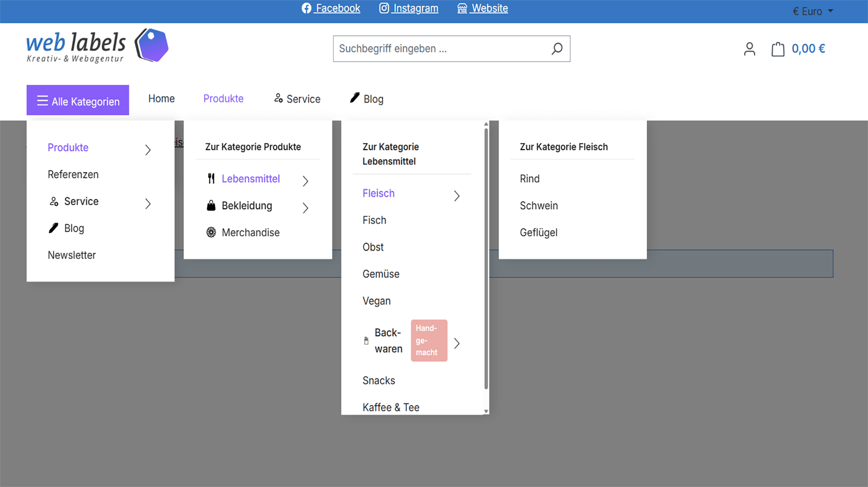The width and height of the screenshot is (868, 487).
Task: Click the Bekleidung bag icon
Action: (211, 206)
